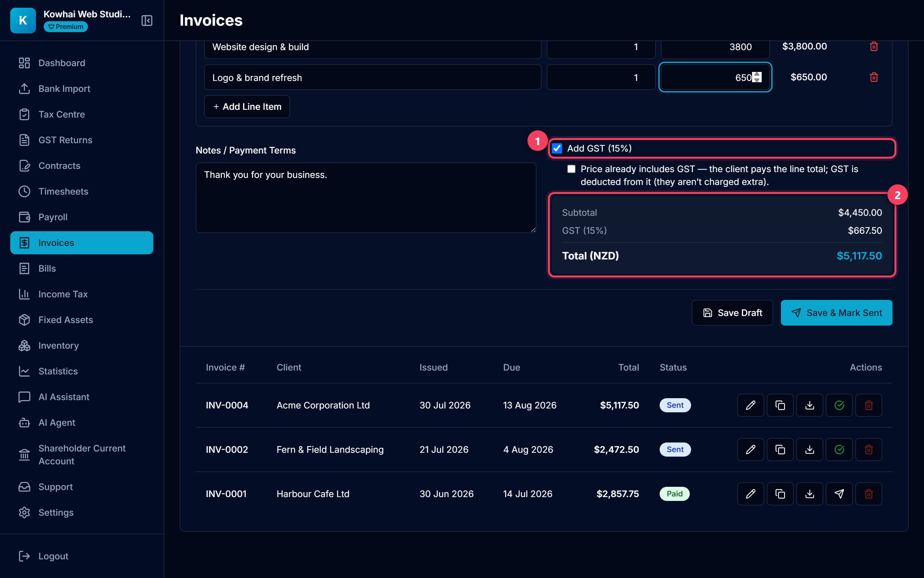The height and width of the screenshot is (578, 924).
Task: Click Logout at the sidebar bottom
Action: coord(82,556)
